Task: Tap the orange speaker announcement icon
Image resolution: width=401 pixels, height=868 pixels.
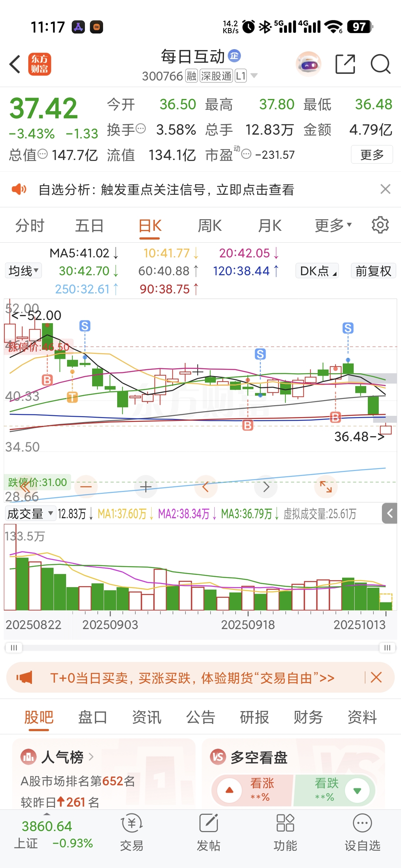Action: [19, 189]
